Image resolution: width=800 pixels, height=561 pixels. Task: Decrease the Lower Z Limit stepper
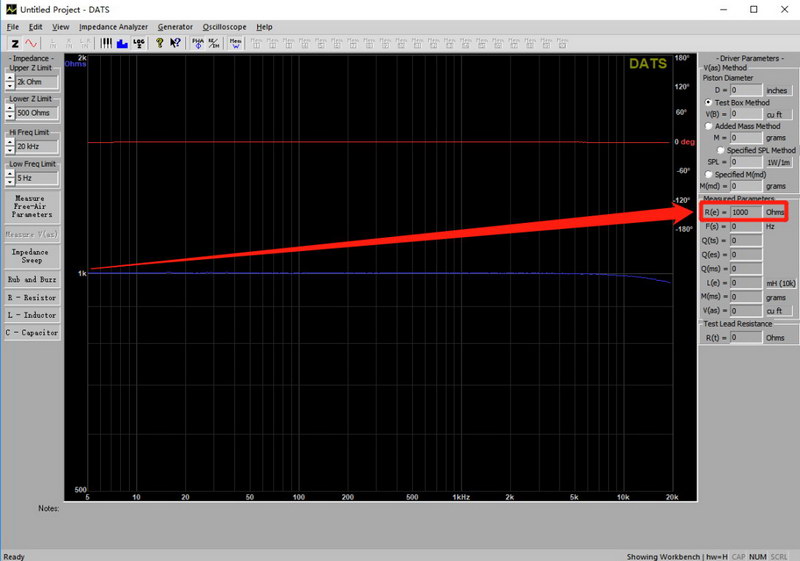point(9,117)
